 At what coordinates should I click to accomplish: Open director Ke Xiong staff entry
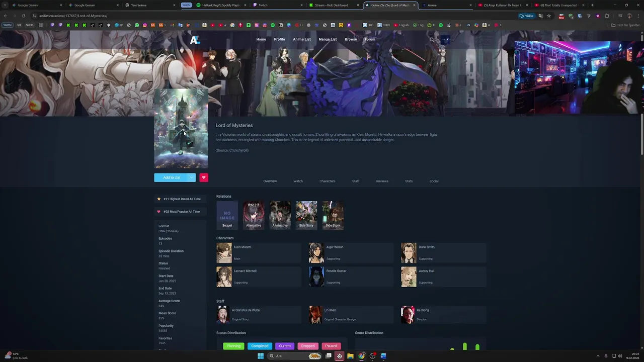443,315
